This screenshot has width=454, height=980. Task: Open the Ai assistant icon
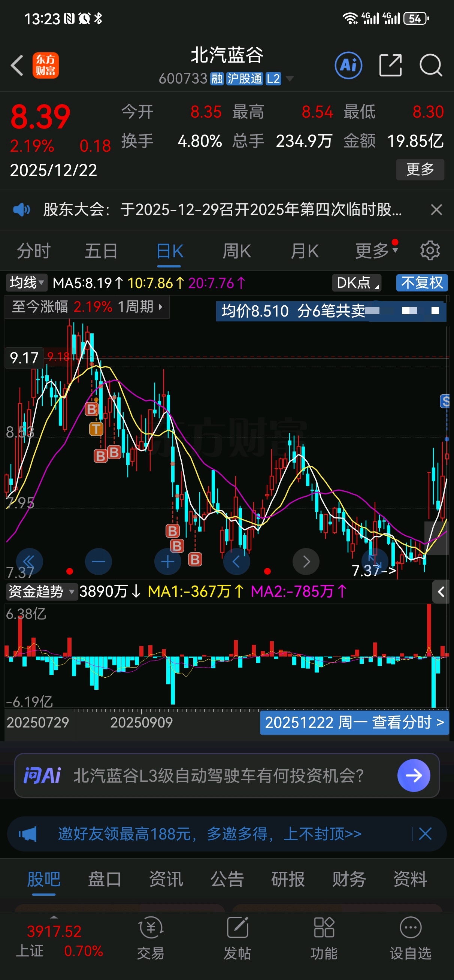[348, 65]
